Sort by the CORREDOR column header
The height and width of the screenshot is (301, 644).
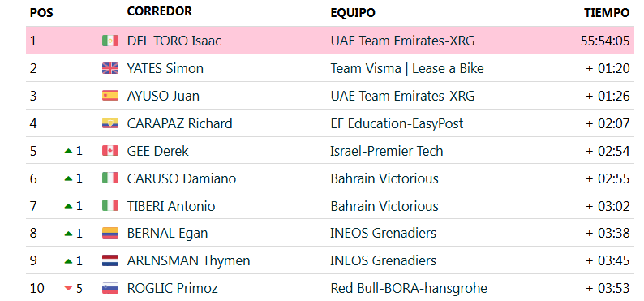tap(159, 11)
